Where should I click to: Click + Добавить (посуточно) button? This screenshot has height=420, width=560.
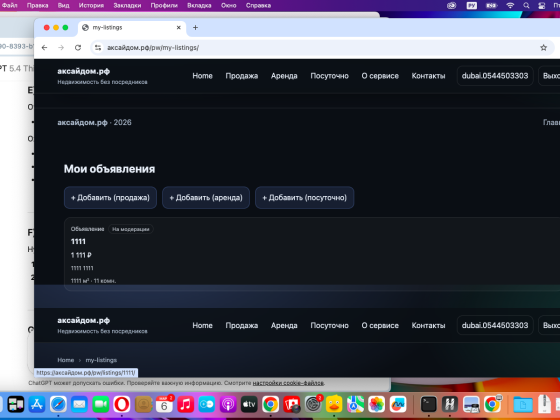coord(304,198)
